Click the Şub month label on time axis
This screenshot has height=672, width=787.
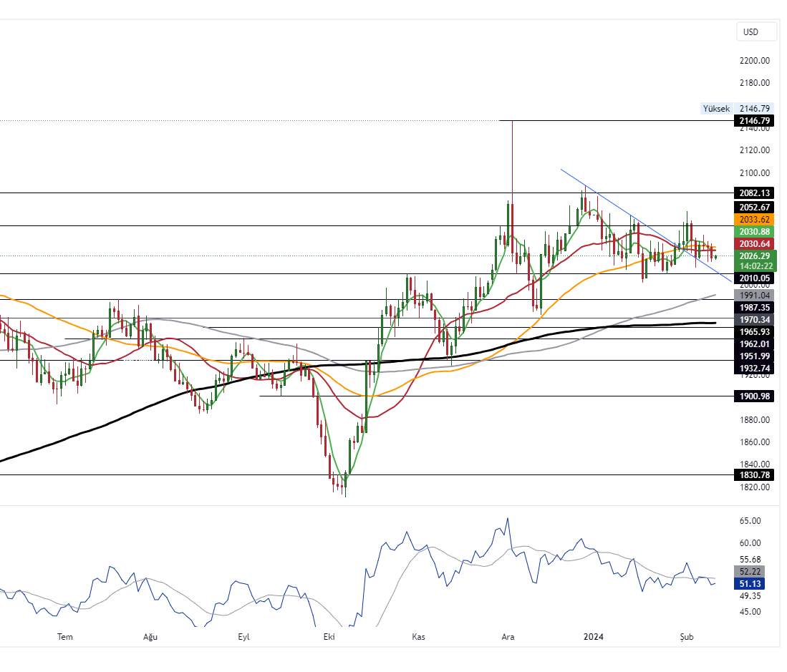[x=685, y=636]
